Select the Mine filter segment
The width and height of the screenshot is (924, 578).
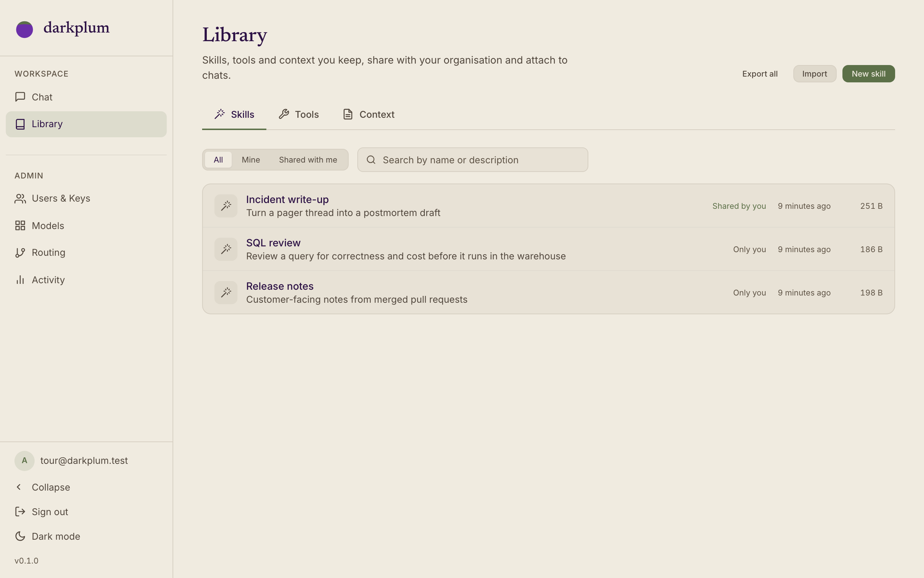coord(251,160)
